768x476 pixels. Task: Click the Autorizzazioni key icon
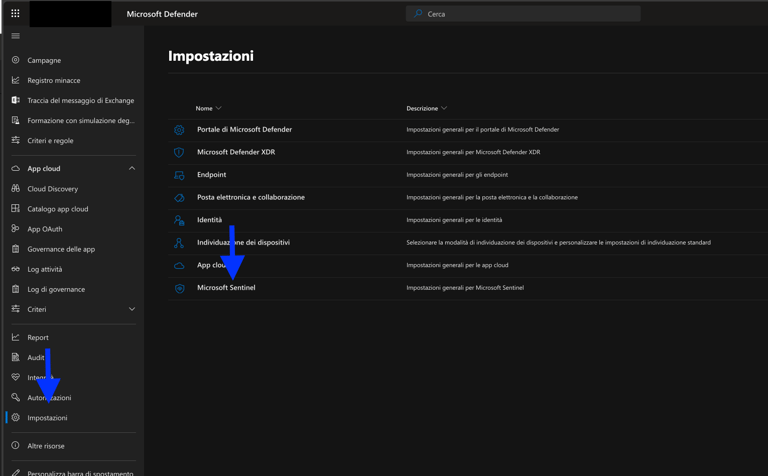click(x=16, y=397)
